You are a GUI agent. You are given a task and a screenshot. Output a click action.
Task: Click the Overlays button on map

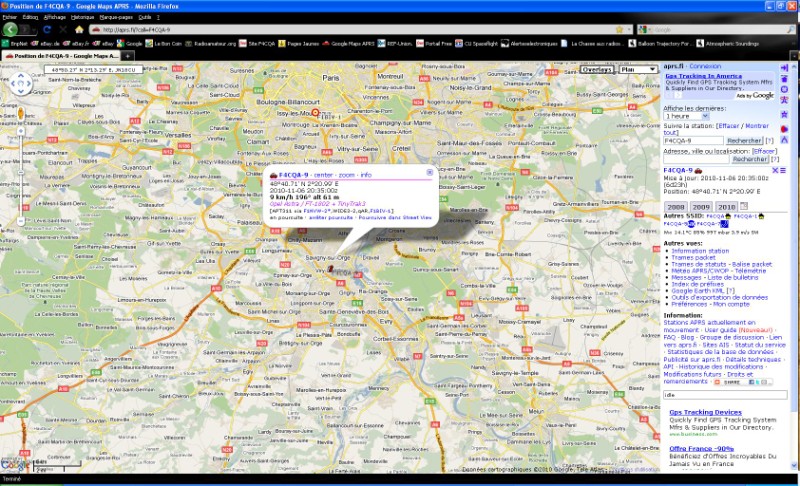click(x=597, y=69)
